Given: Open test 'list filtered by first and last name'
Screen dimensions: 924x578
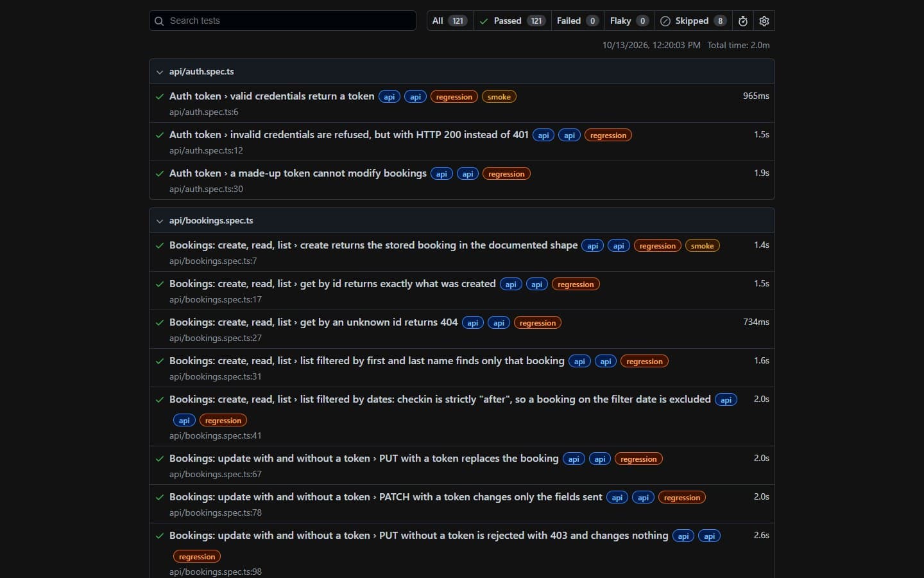Looking at the screenshot, I should point(367,360).
